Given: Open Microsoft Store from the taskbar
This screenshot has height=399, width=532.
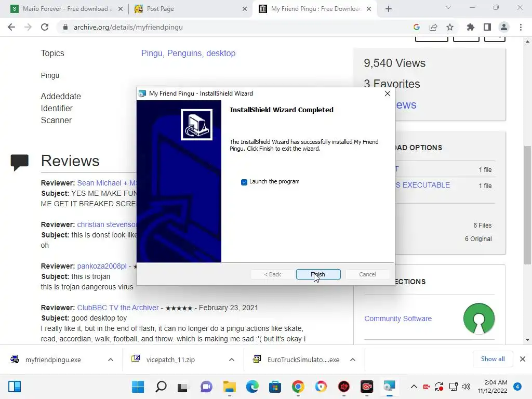Looking at the screenshot, I should [275, 387].
